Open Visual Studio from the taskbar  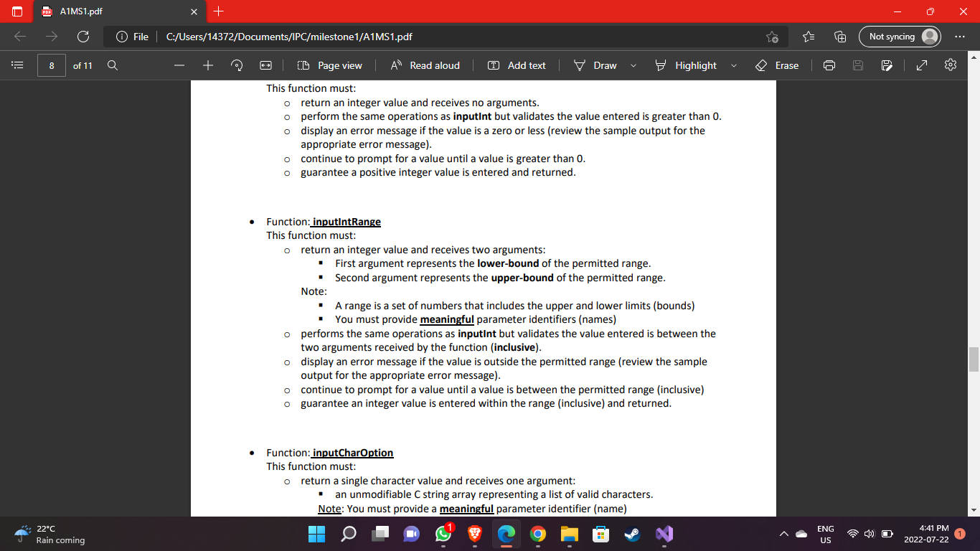pos(664,534)
